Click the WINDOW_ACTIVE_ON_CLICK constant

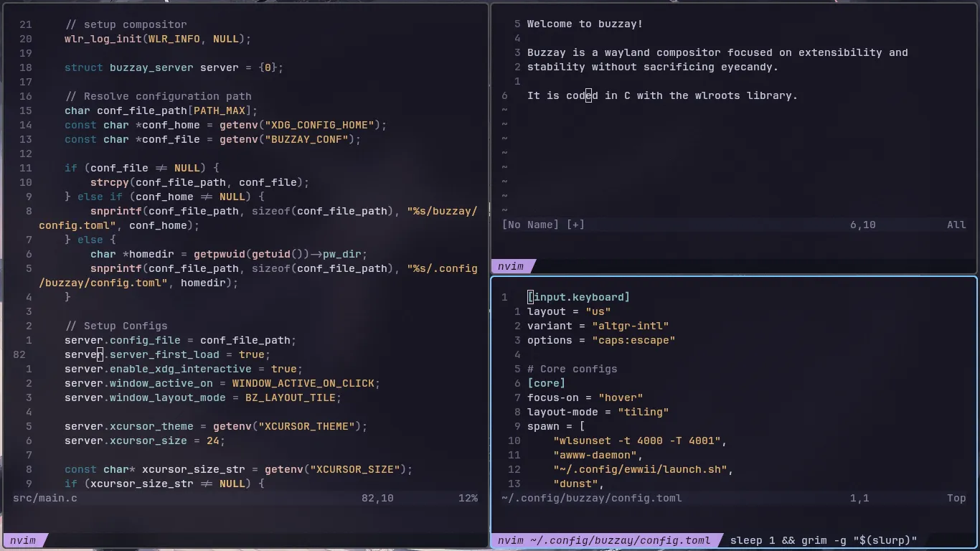coord(303,383)
